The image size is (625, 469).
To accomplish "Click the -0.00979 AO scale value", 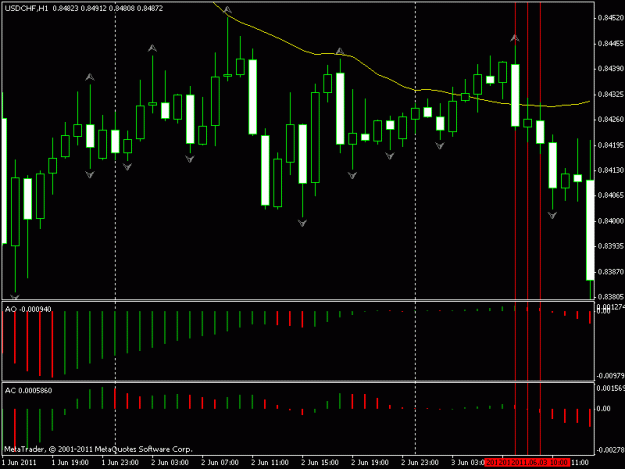I will coord(610,376).
